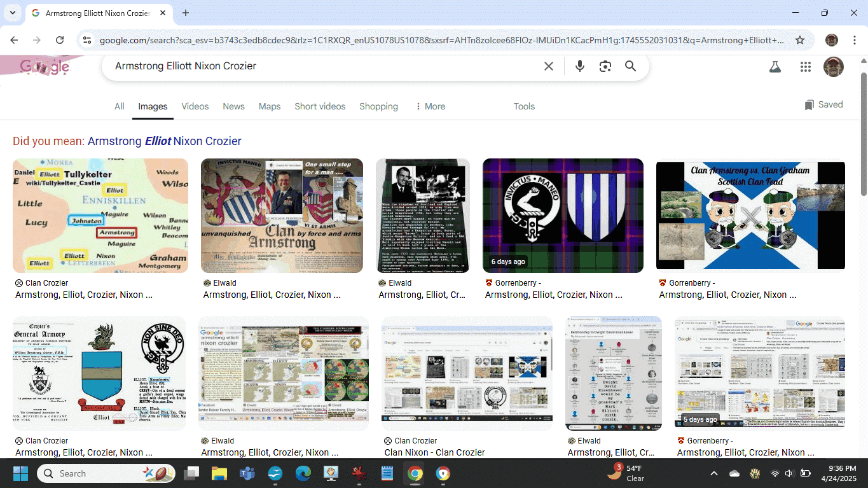868x488 pixels.
Task: Open Windows Start menu
Action: [20, 473]
